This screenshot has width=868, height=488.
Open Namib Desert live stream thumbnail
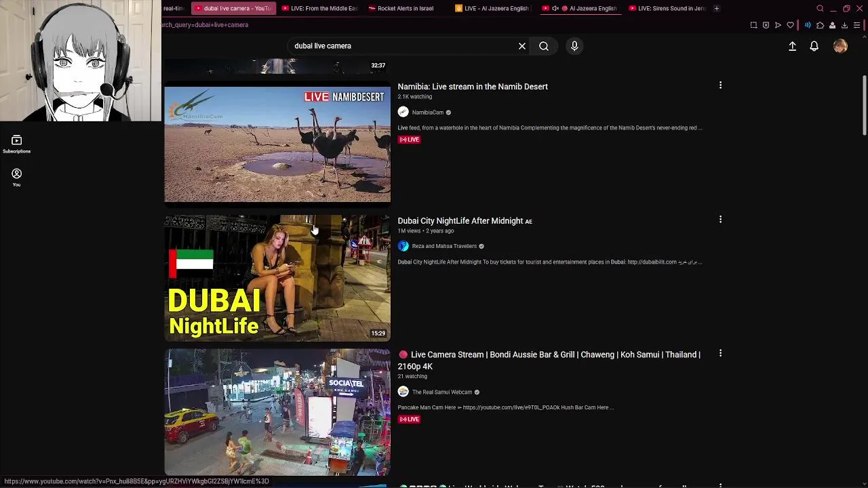277,144
